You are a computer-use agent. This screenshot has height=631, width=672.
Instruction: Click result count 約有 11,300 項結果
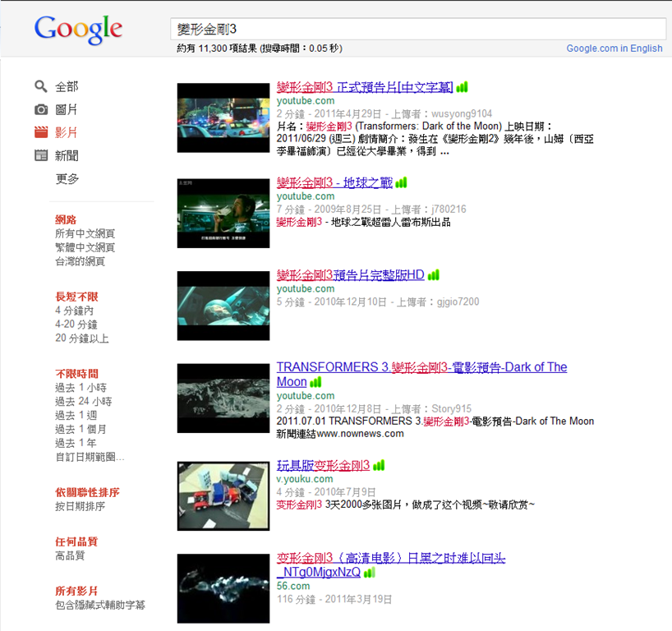[216, 48]
